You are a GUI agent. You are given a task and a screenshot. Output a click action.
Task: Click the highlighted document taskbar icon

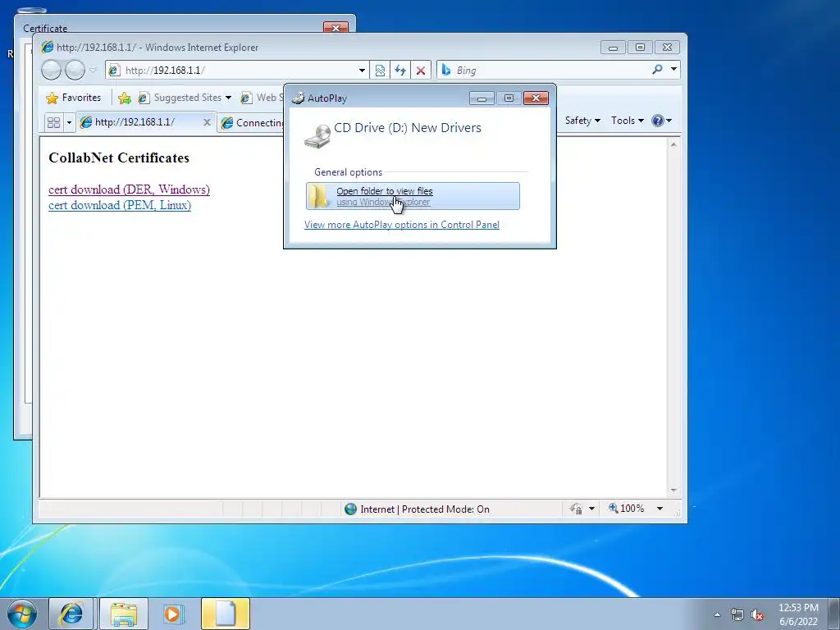[226, 614]
